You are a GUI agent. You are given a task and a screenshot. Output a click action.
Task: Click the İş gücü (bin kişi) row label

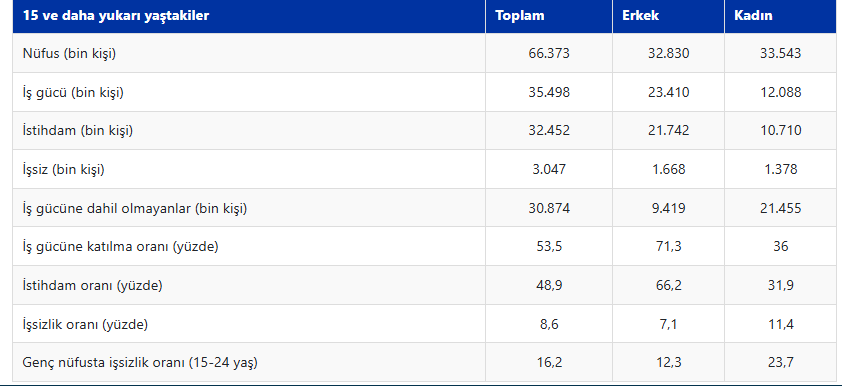[73, 92]
